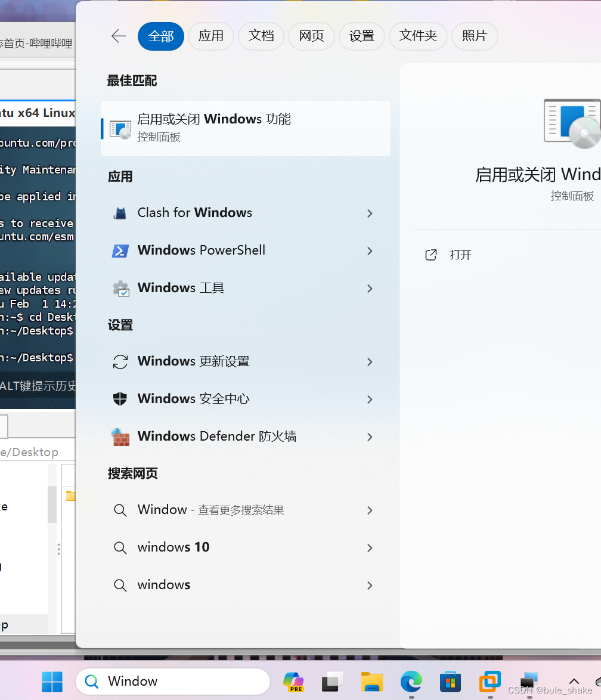Screen dimensions: 601x700
Task: Choose the windows 10 web suggestion
Action: click(246, 547)
